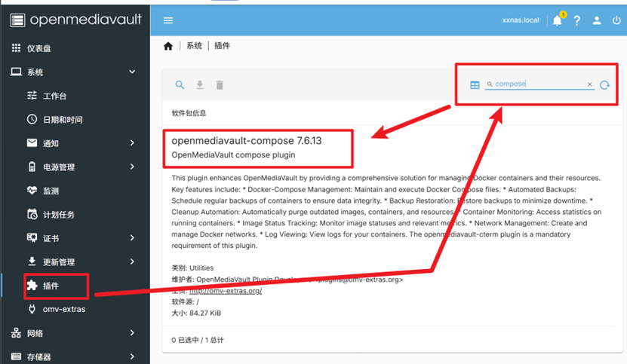This screenshot has width=627, height=364.
Task: Click the trash uninstall icon
Action: click(220, 85)
